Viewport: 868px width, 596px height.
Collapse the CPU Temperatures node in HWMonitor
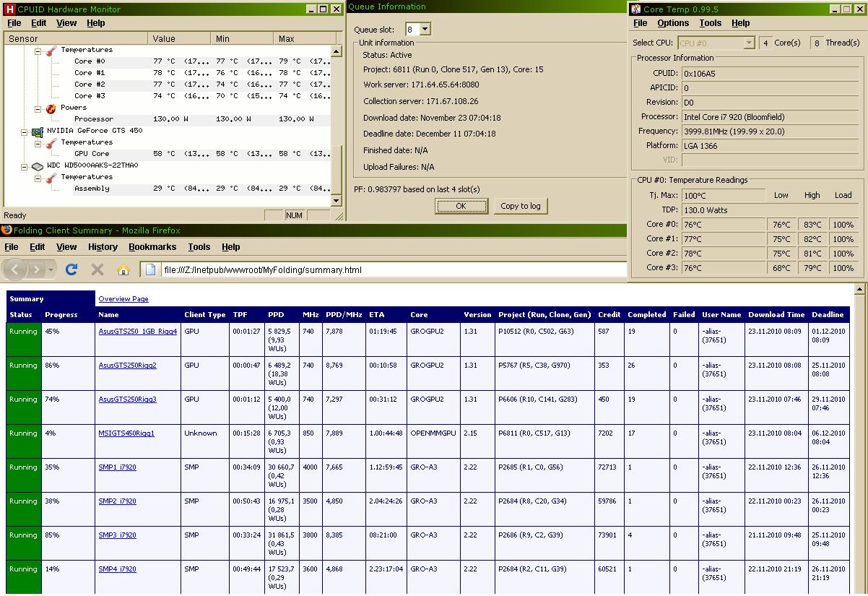pos(39,50)
